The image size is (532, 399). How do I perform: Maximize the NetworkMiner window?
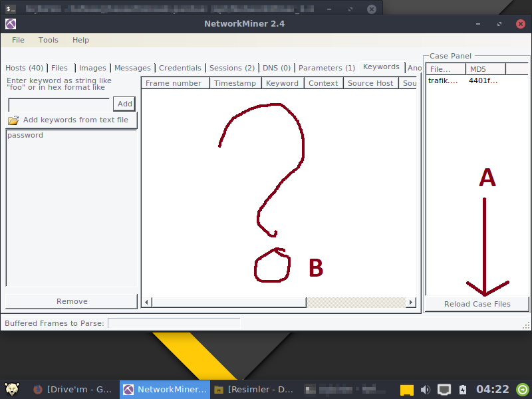pos(499,24)
